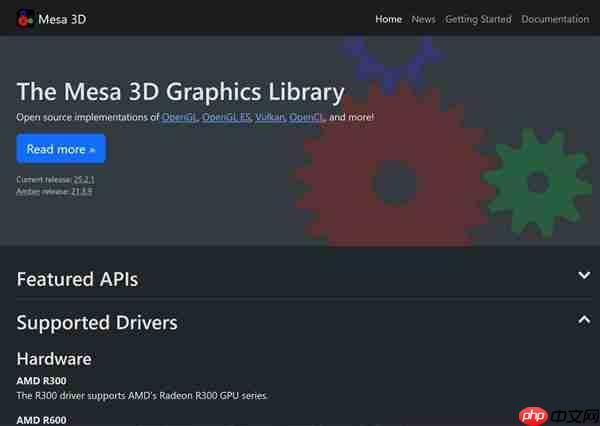This screenshot has width=600, height=426.
Task: Open current release 25.2.1 link
Action: (x=84, y=179)
